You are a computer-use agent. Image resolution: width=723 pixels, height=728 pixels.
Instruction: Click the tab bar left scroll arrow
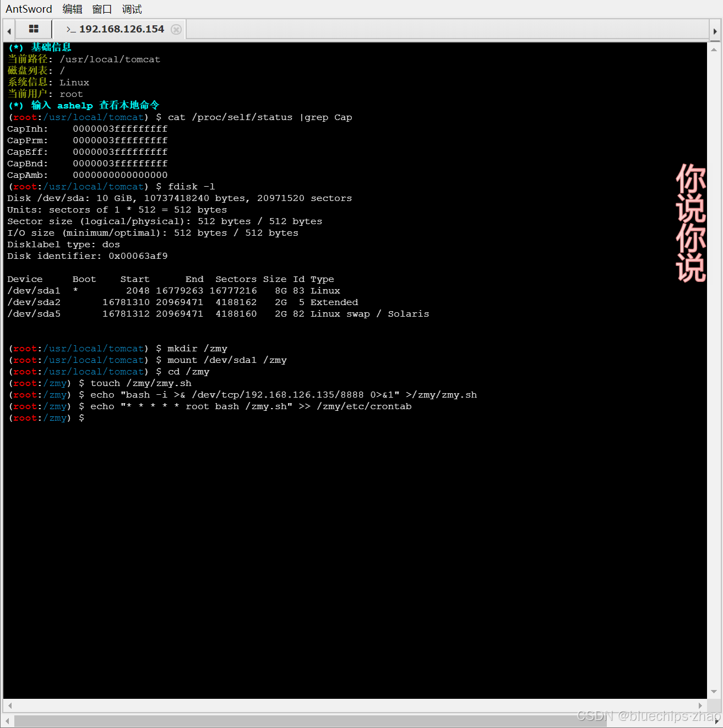coord(9,31)
